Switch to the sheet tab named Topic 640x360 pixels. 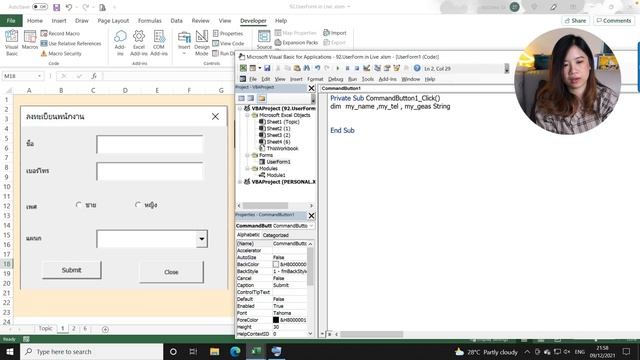click(45, 328)
